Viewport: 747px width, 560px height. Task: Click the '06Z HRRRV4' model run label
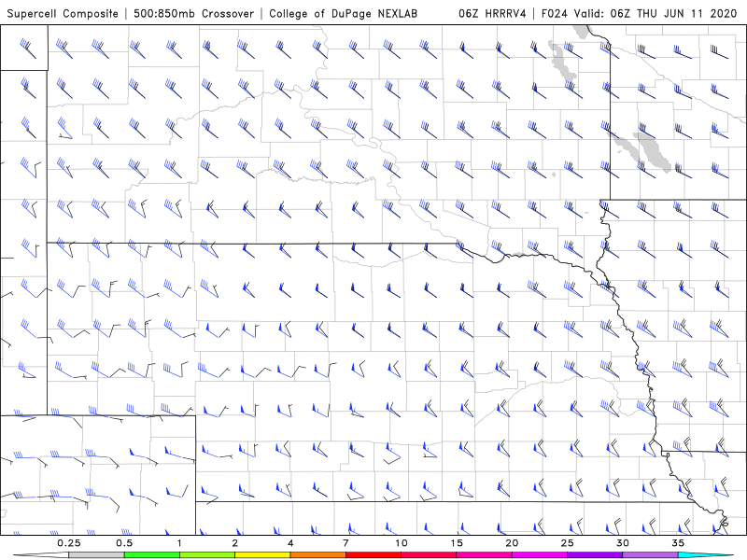(492, 13)
